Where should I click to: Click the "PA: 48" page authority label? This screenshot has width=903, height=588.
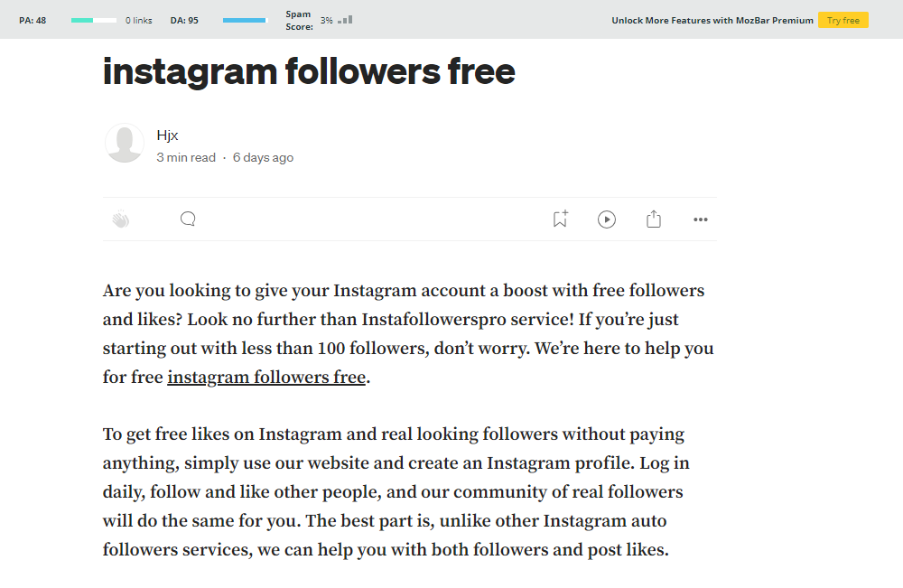tap(33, 20)
